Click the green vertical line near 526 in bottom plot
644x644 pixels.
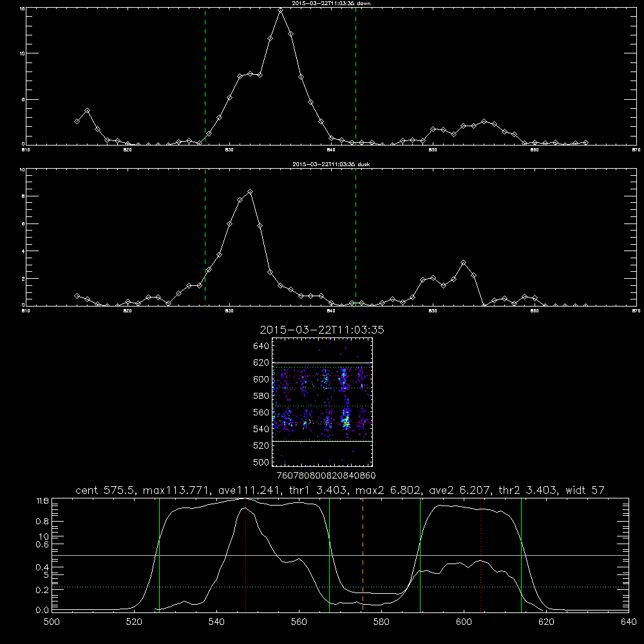click(159, 554)
